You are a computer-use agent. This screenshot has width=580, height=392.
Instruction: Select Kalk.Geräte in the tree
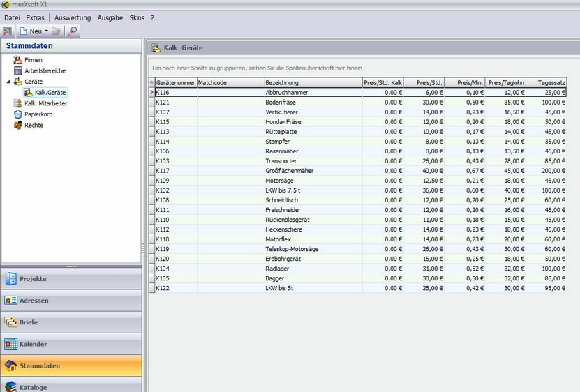point(50,93)
